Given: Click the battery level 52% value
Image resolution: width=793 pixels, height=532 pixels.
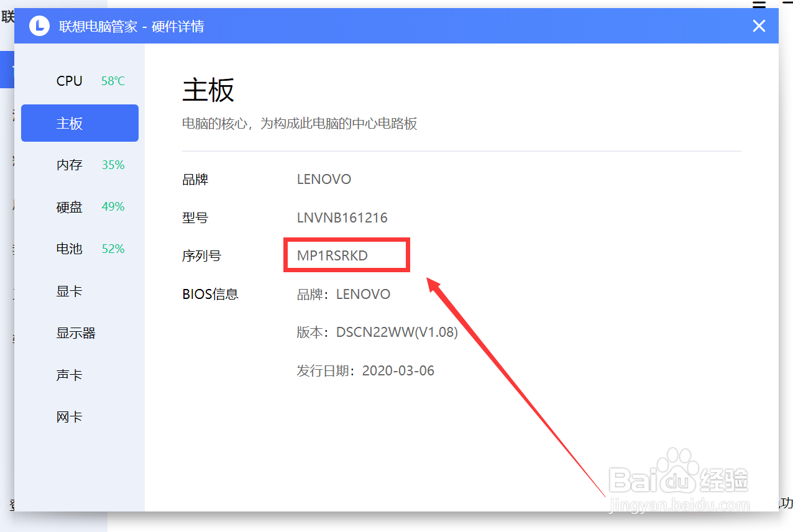Looking at the screenshot, I should (x=113, y=249).
